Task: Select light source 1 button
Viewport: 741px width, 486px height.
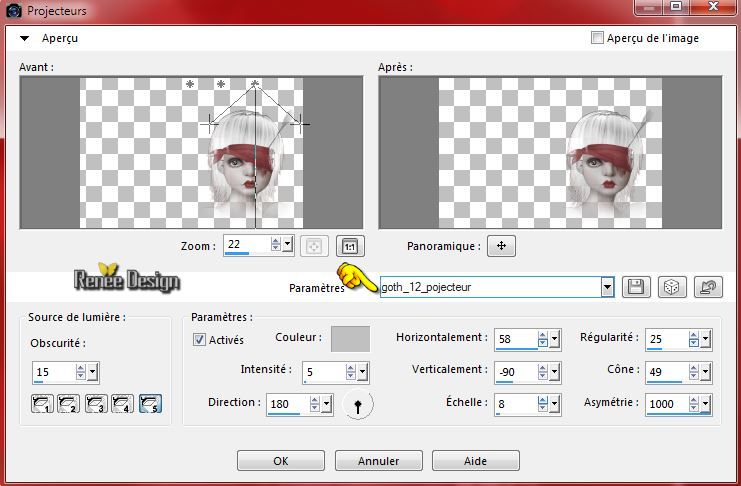Action: (42, 404)
